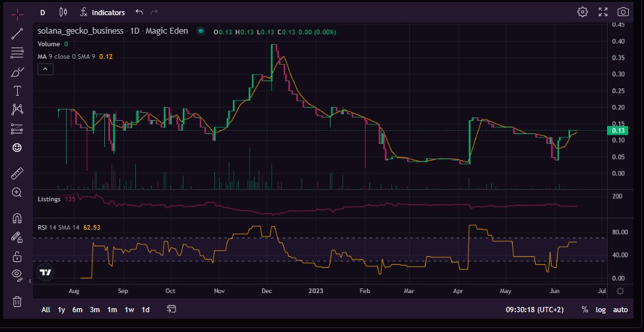Open time axis settings gear

tap(620, 291)
